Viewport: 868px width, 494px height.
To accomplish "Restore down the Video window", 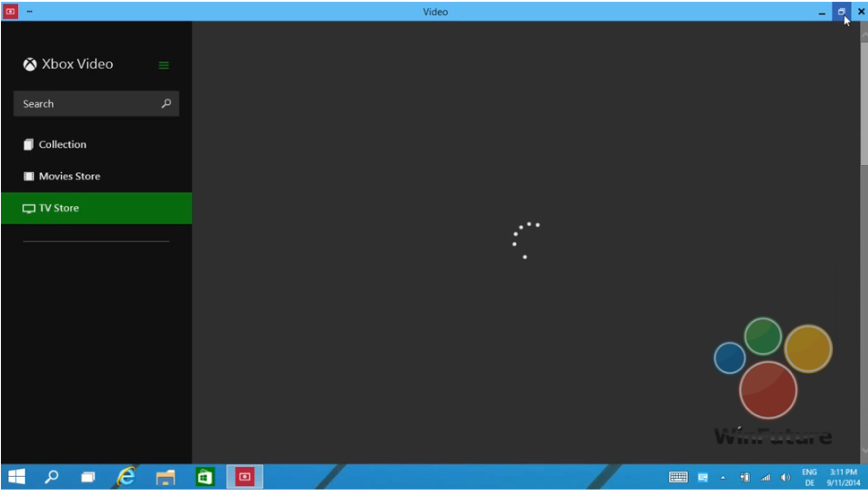I will 841,12.
